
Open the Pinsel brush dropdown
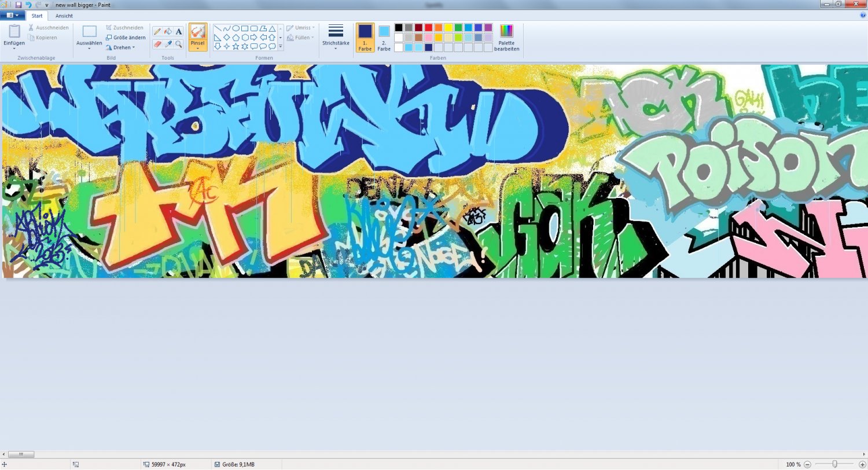click(198, 47)
